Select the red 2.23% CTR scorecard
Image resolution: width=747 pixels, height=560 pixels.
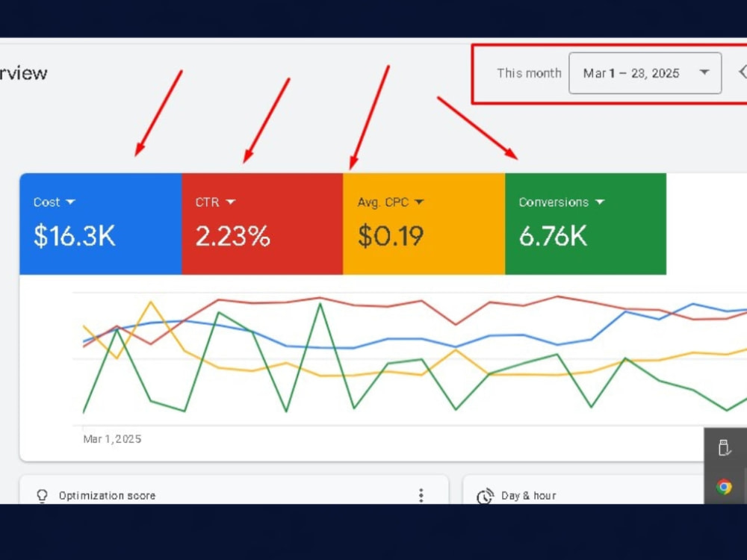[x=262, y=224]
